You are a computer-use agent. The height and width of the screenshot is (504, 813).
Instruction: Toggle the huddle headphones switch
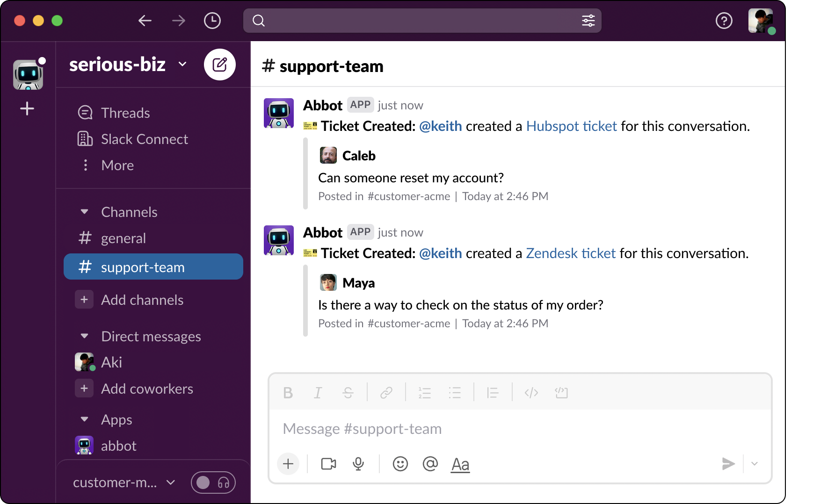[x=213, y=482]
